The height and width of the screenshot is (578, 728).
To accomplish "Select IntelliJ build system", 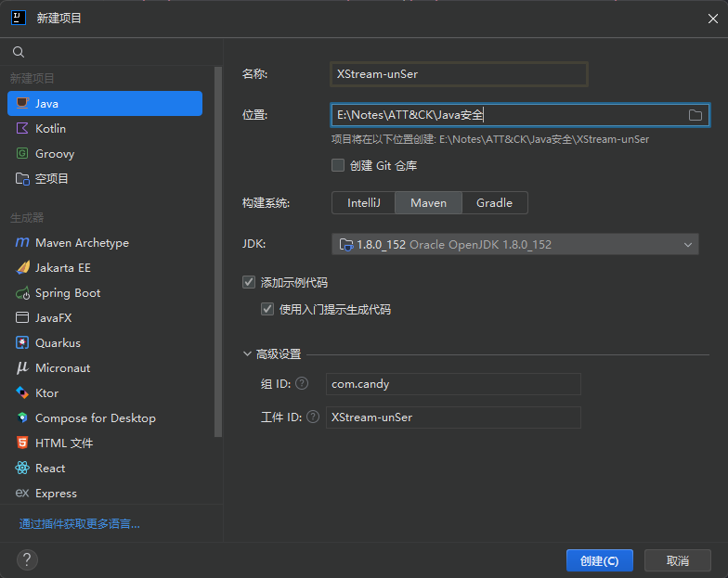I will (364, 202).
